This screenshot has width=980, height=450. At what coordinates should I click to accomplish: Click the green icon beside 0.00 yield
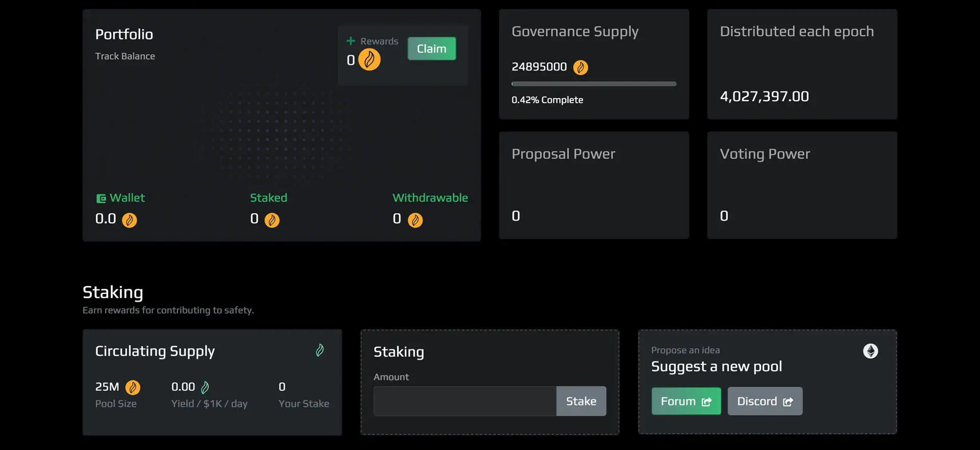click(x=205, y=388)
